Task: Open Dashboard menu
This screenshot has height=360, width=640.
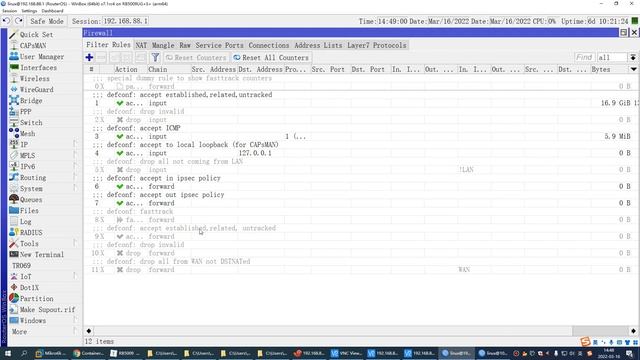Action: [52, 11]
